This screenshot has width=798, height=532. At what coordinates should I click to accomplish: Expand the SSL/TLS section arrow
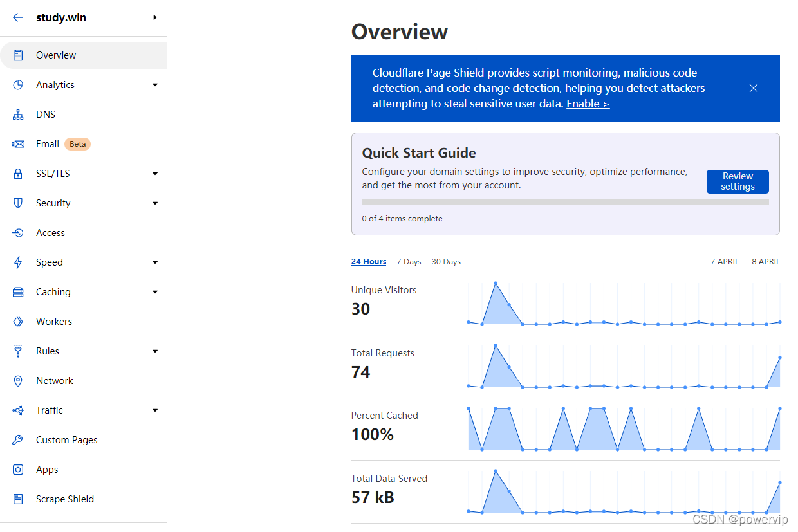click(x=155, y=174)
